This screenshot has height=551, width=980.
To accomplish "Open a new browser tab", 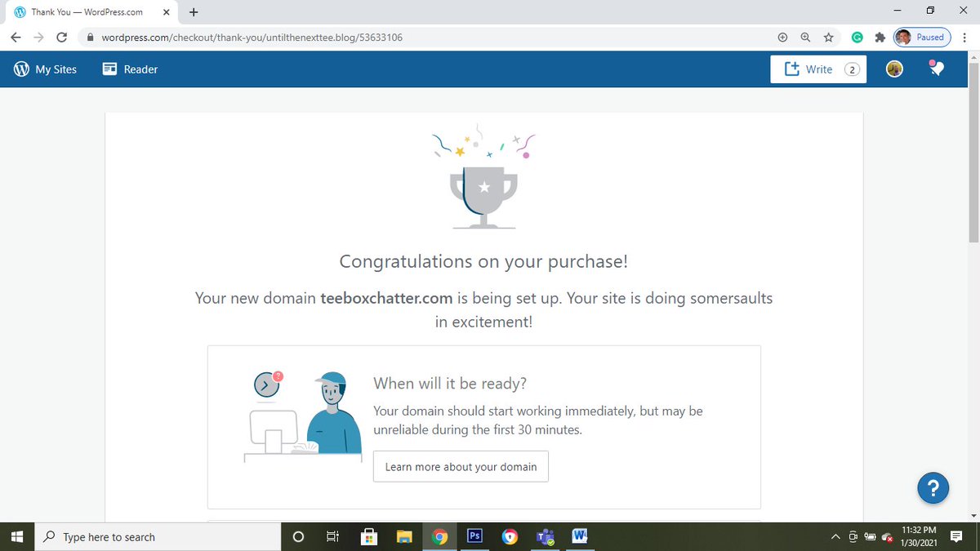I will [x=194, y=12].
